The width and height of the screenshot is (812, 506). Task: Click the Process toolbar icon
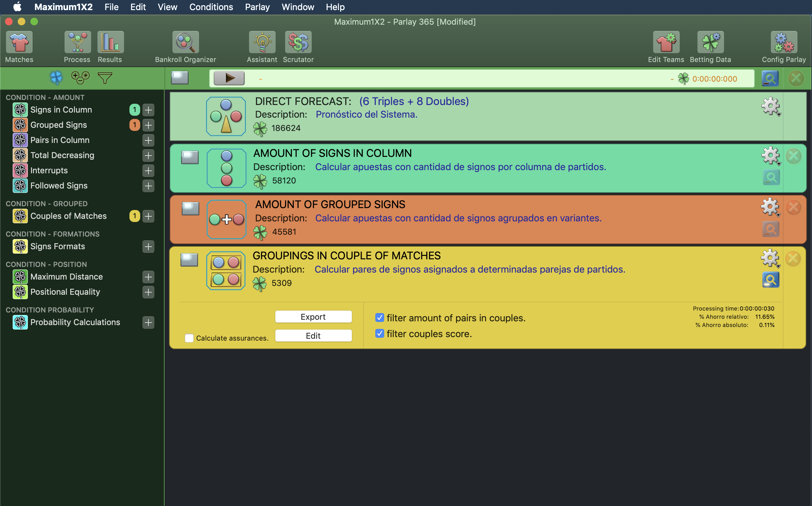click(x=77, y=42)
